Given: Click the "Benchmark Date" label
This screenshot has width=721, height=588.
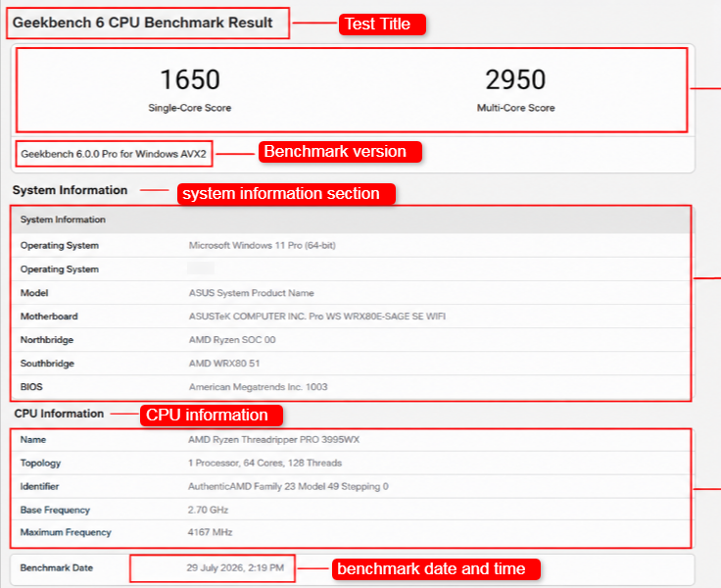Looking at the screenshot, I should pos(57,568).
